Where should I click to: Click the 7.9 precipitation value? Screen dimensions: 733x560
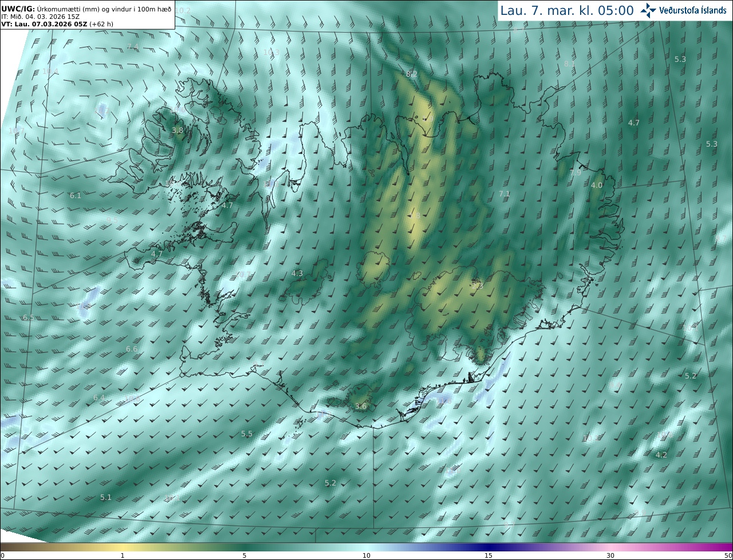[x=576, y=173]
